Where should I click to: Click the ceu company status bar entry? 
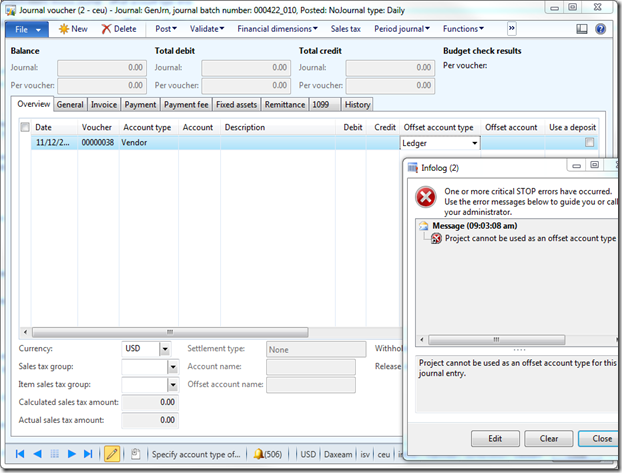click(384, 454)
